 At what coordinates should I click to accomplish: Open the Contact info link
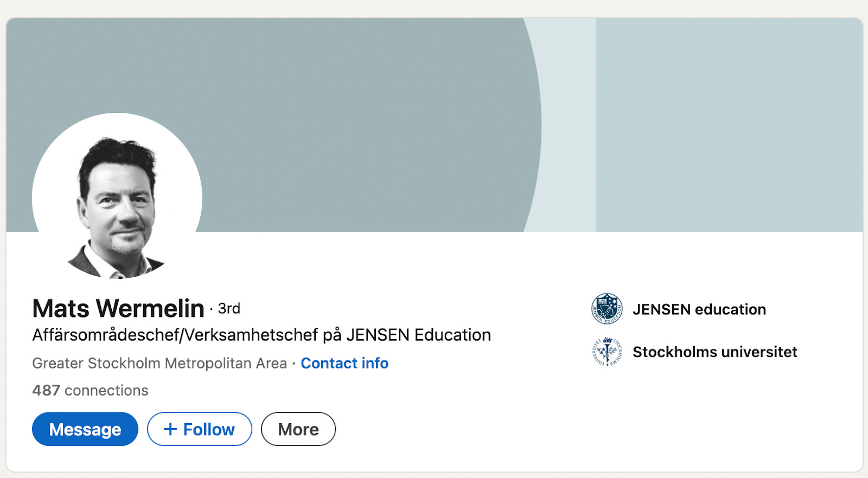click(344, 363)
